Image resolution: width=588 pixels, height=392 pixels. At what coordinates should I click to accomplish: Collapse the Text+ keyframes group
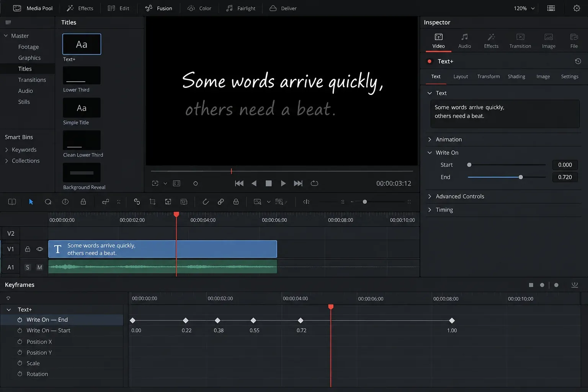click(9, 309)
